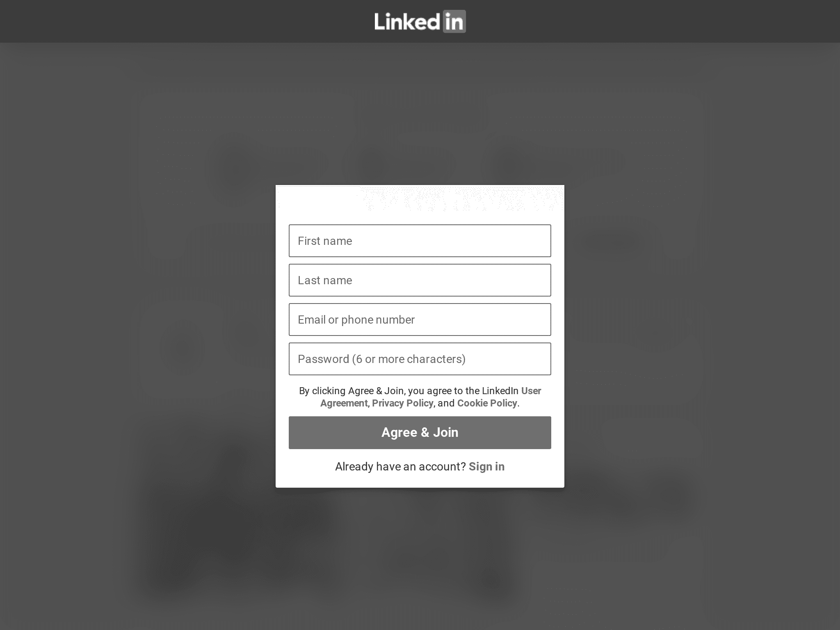Image resolution: width=840 pixels, height=630 pixels.
Task: Click the First name input field
Action: [420, 241]
